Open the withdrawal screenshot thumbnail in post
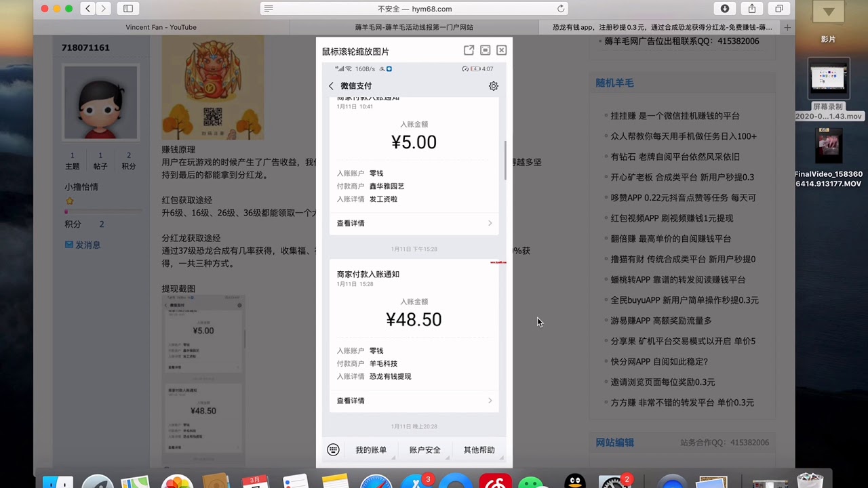 tap(203, 380)
